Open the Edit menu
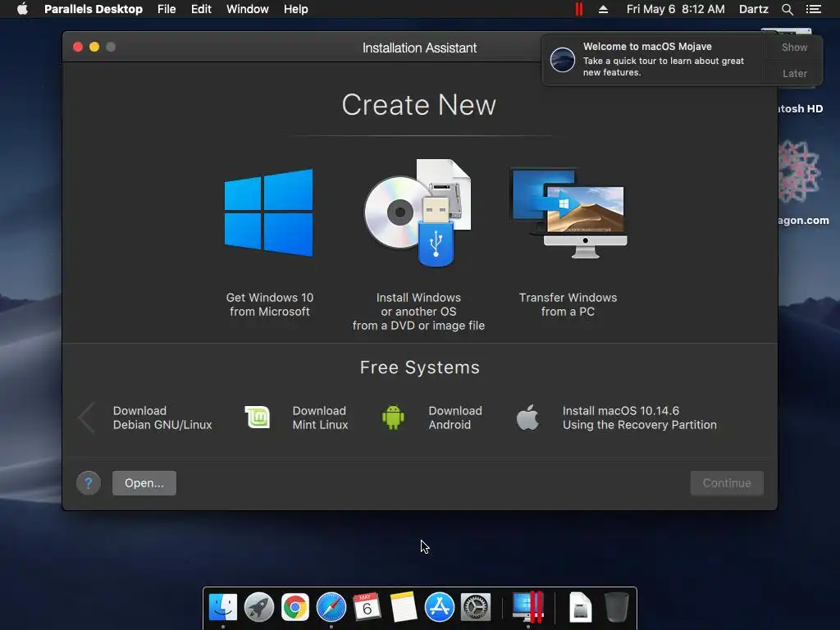The height and width of the screenshot is (630, 840). (202, 9)
